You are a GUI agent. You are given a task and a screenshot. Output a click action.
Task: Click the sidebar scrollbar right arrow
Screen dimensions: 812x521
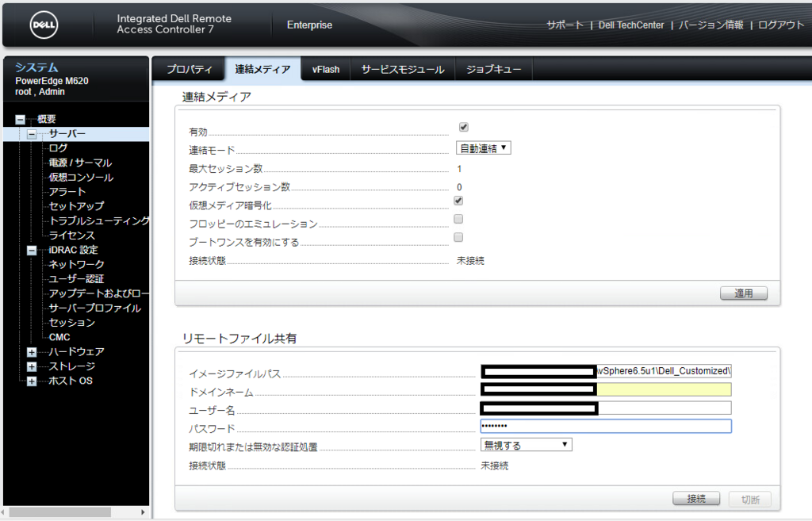[x=143, y=512]
